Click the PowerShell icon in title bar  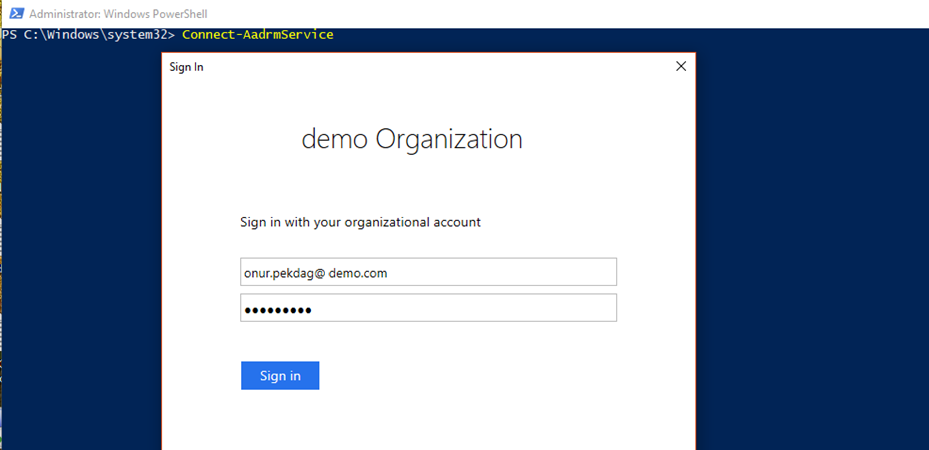[x=17, y=13]
